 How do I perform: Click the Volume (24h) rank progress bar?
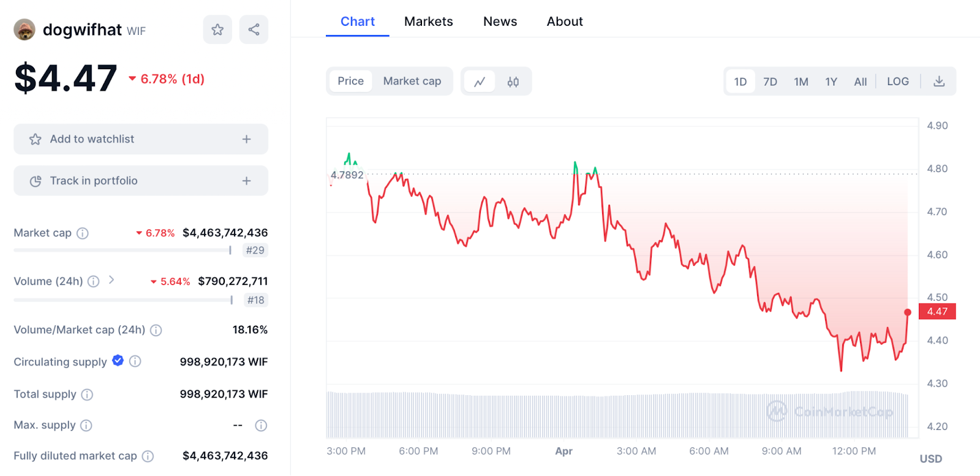click(123, 300)
